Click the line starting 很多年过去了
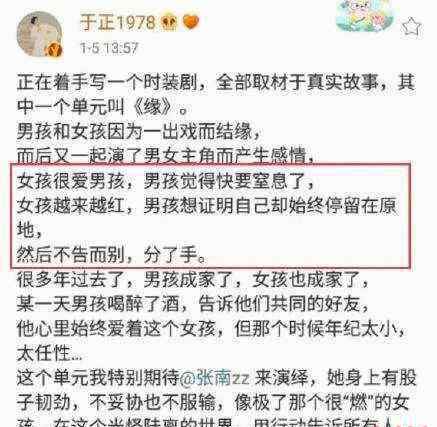 pyautogui.click(x=193, y=280)
